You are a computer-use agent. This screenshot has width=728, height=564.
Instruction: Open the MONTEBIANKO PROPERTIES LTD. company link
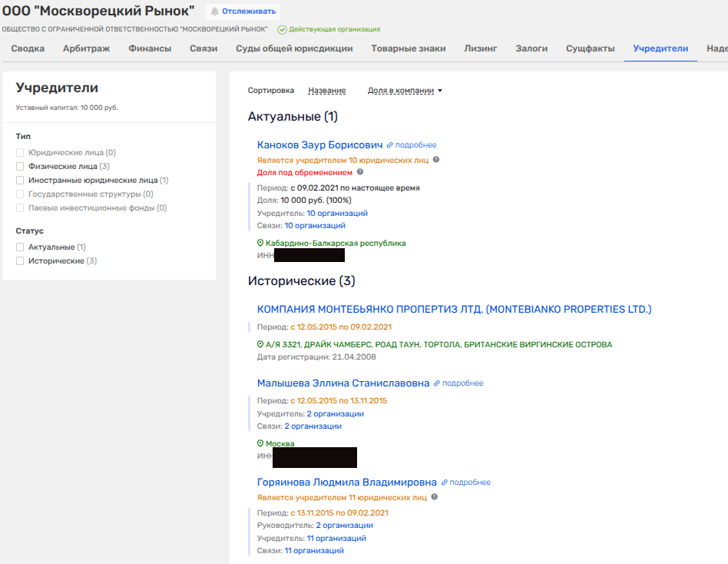pos(454,309)
